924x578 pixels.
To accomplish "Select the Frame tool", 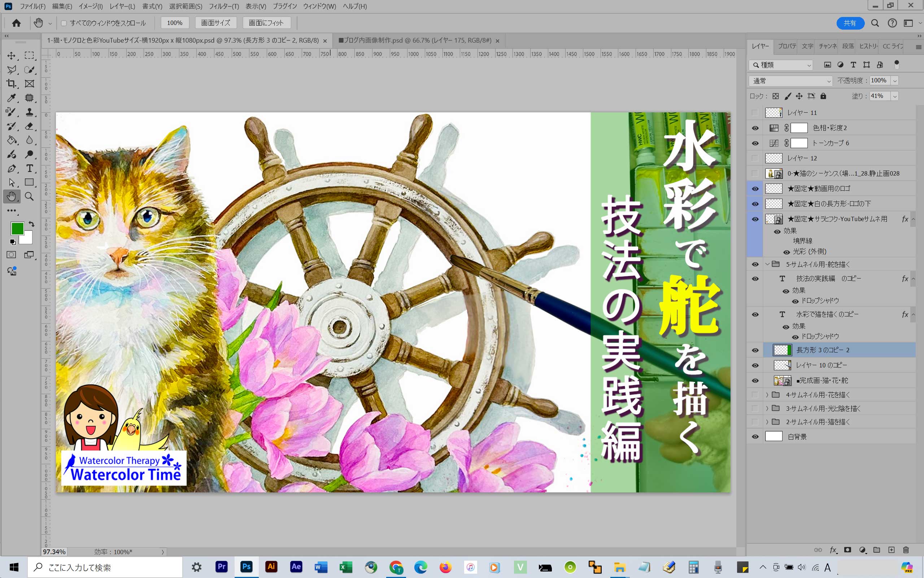I will [x=29, y=84].
